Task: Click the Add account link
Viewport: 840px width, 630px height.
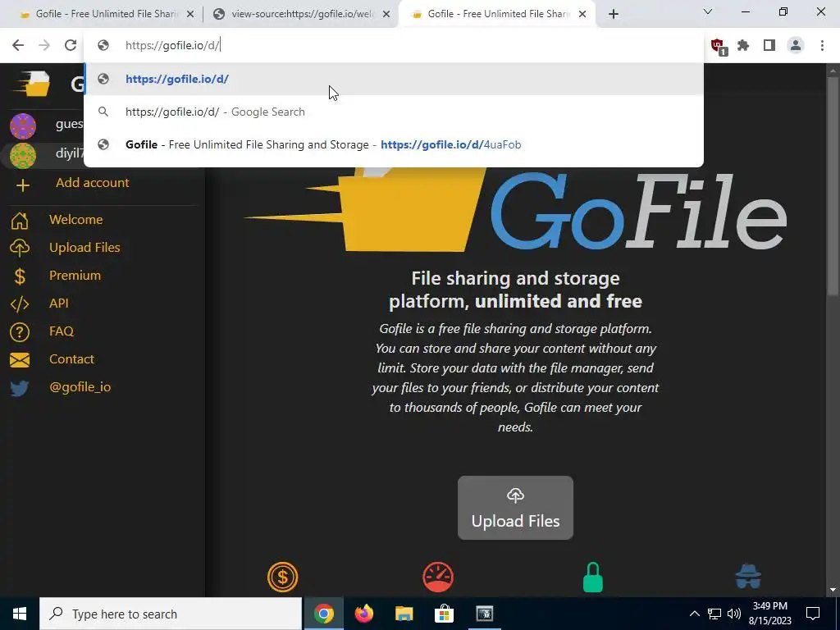Action: pos(92,183)
